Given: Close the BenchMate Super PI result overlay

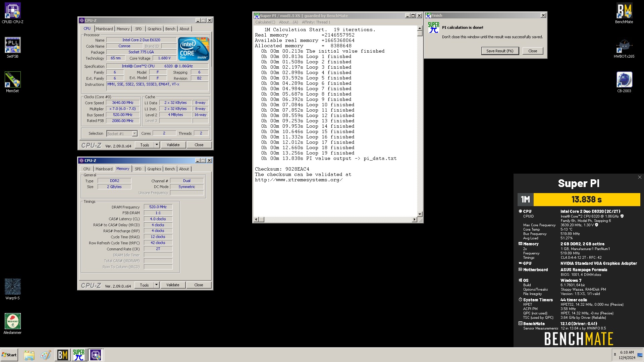Looking at the screenshot, I should pos(640,177).
